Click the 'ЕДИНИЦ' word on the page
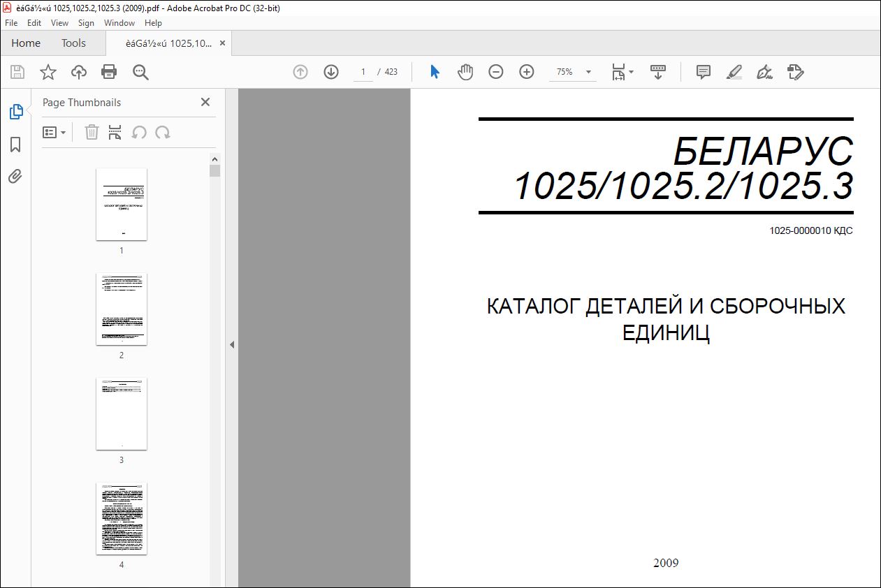This screenshot has height=588, width=881. (x=666, y=332)
